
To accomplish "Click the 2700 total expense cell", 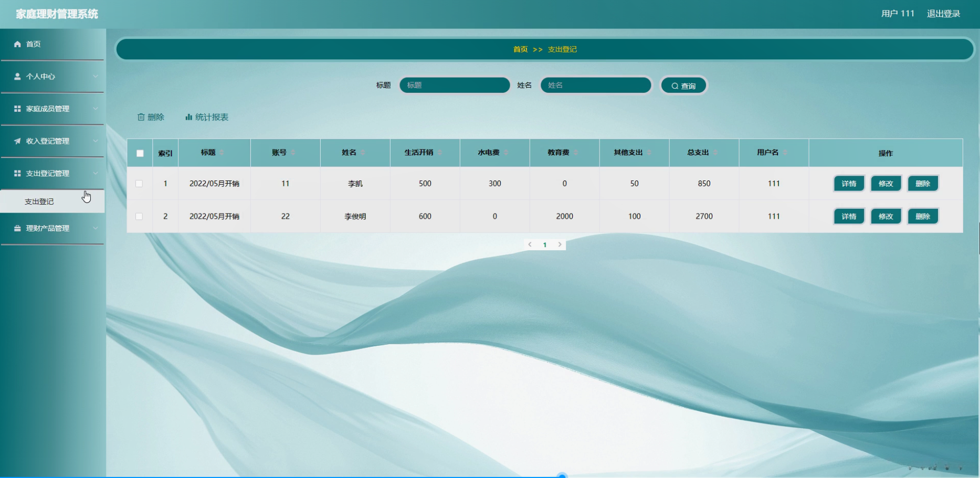I will tap(704, 216).
